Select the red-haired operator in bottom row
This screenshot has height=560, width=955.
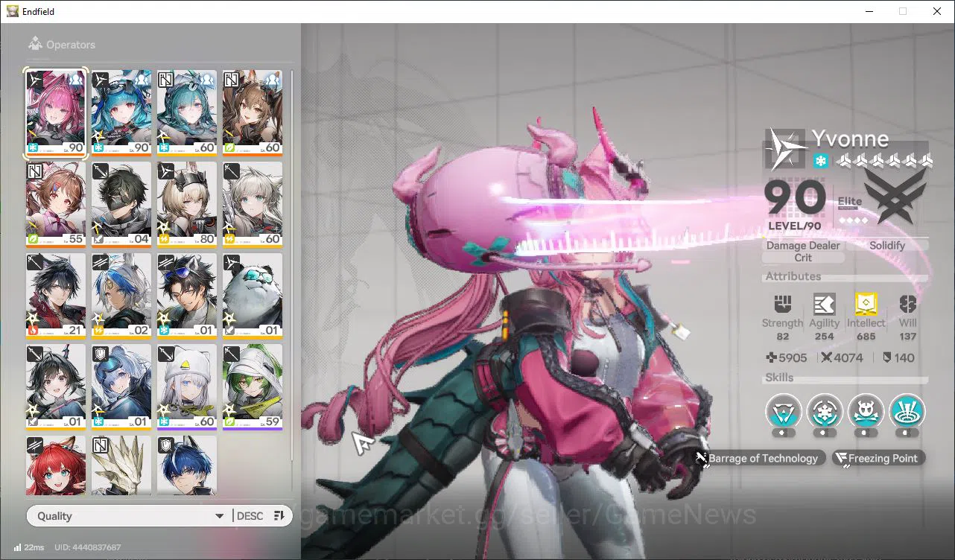click(56, 465)
